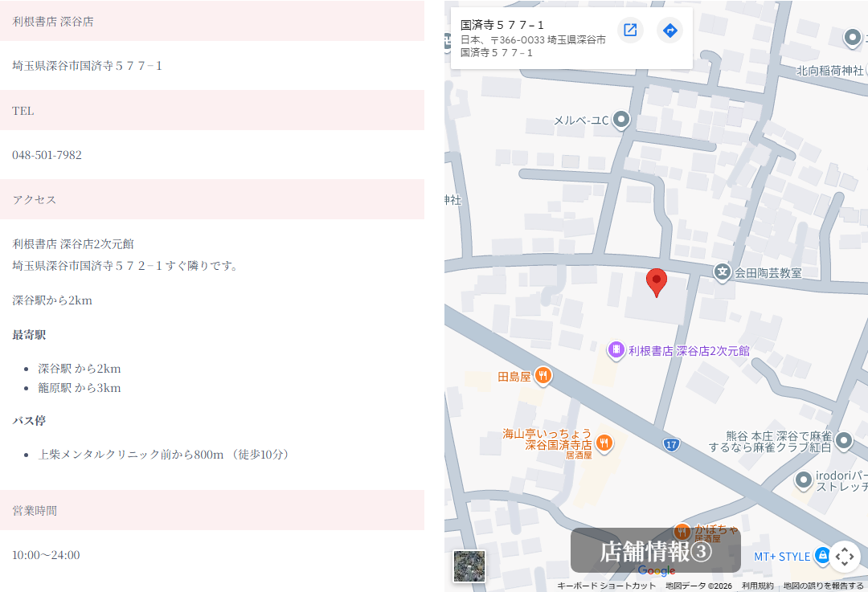Click the 利根書店 深谷店 heading row
The height and width of the screenshot is (592, 868).
212,21
